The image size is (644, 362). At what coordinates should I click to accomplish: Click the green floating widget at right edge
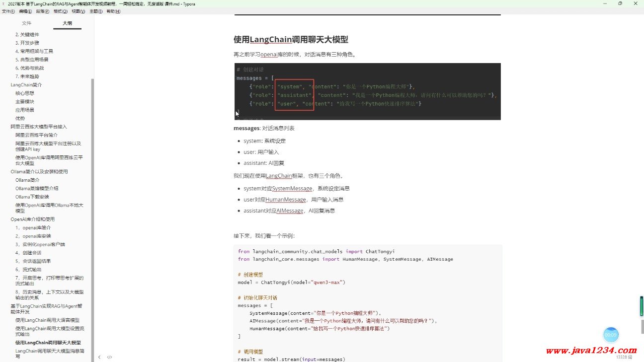point(642,306)
